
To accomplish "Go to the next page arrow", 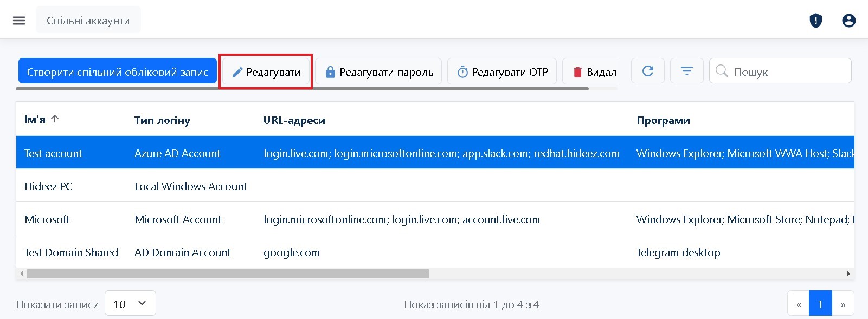I will click(x=843, y=304).
